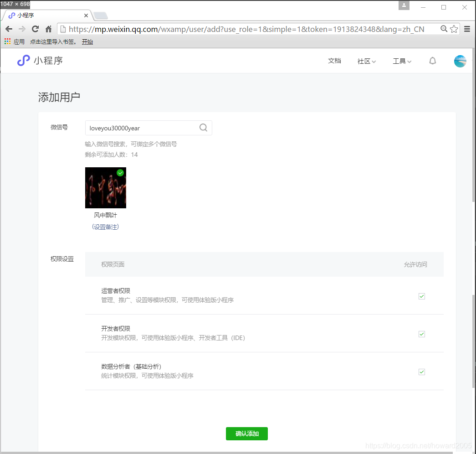Viewport: 476px width, 454px height.
Task: Click the 开发者权限 row title
Action: pyautogui.click(x=116, y=329)
